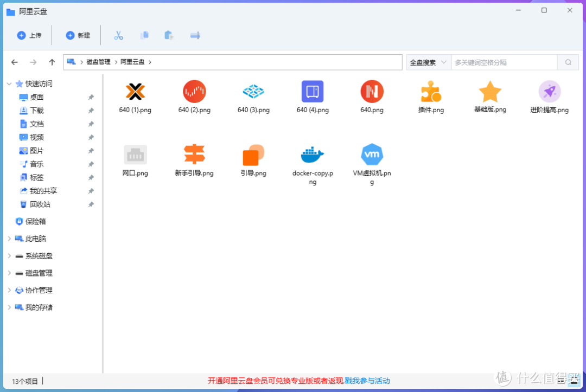Select the 基础版.png thumbnail
This screenshot has height=392, width=586.
click(490, 93)
